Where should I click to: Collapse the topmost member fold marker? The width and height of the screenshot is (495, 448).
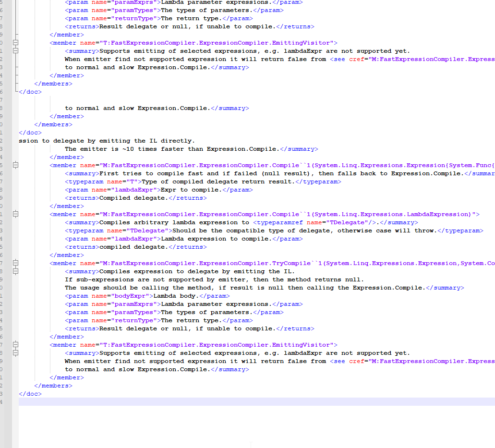(x=16, y=43)
